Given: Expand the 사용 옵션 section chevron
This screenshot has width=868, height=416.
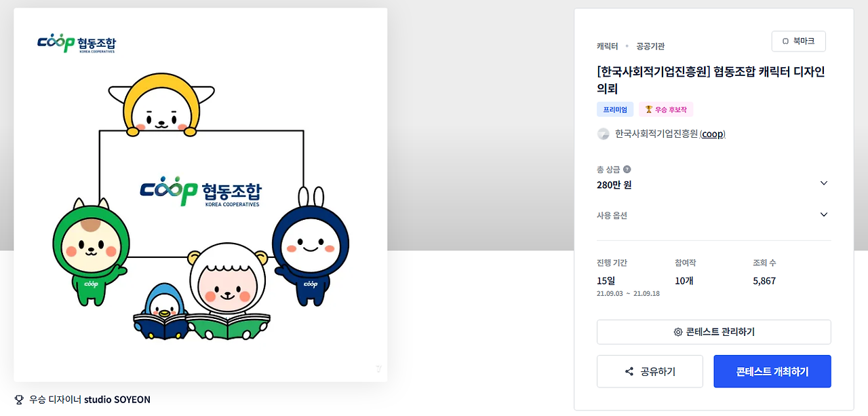Looking at the screenshot, I should point(824,214).
